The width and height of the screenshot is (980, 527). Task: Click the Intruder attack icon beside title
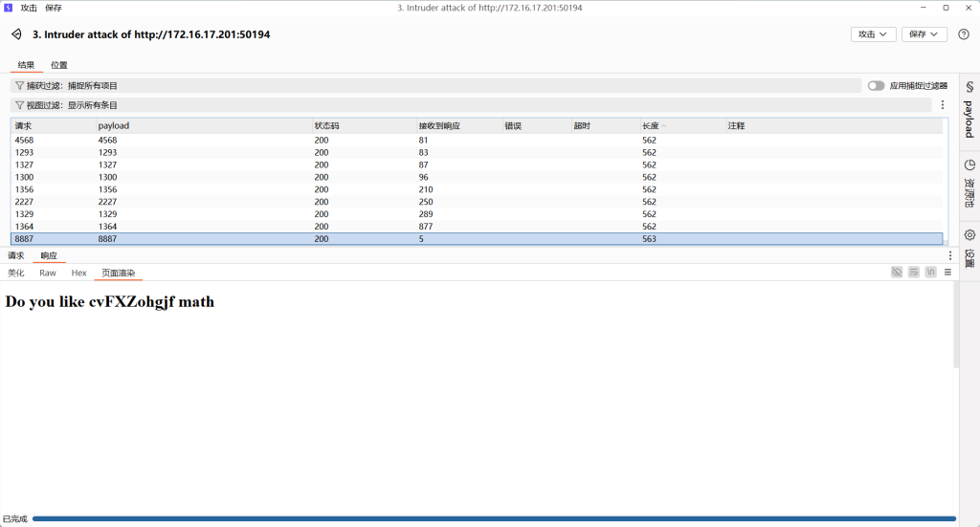[x=16, y=34]
